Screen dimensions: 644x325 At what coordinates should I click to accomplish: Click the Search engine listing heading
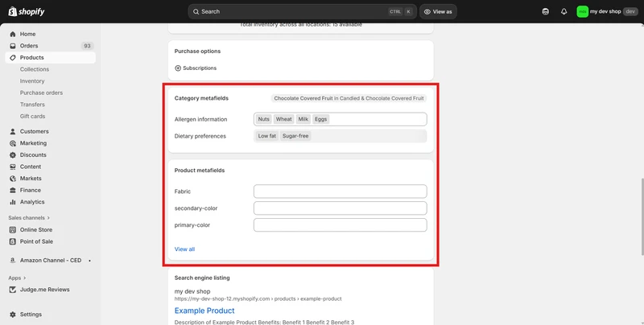pyautogui.click(x=202, y=278)
